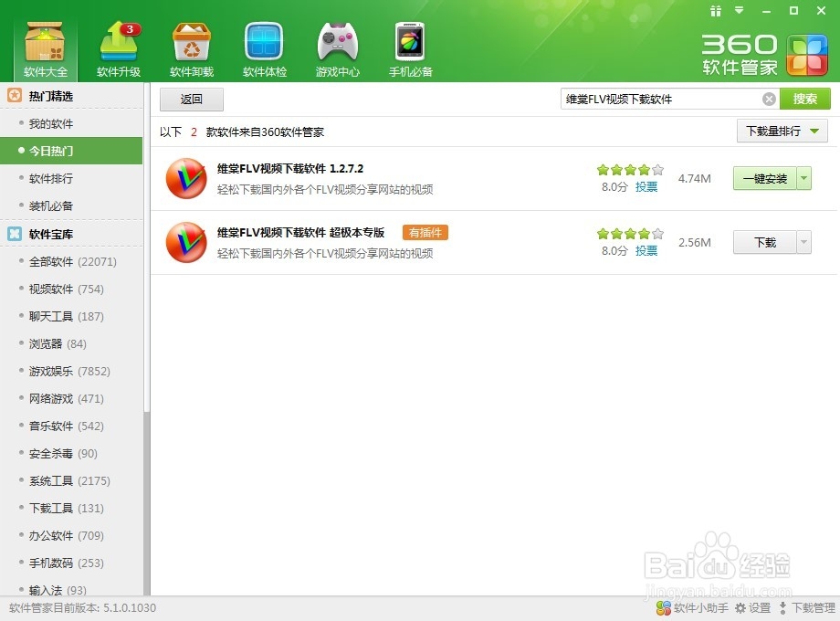
Task: Open the 下载量排行 sort dropdown
Action: pos(782,132)
